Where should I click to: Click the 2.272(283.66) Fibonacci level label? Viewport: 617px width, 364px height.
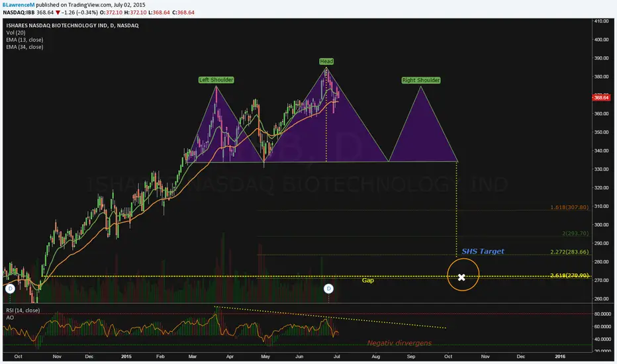coord(569,252)
